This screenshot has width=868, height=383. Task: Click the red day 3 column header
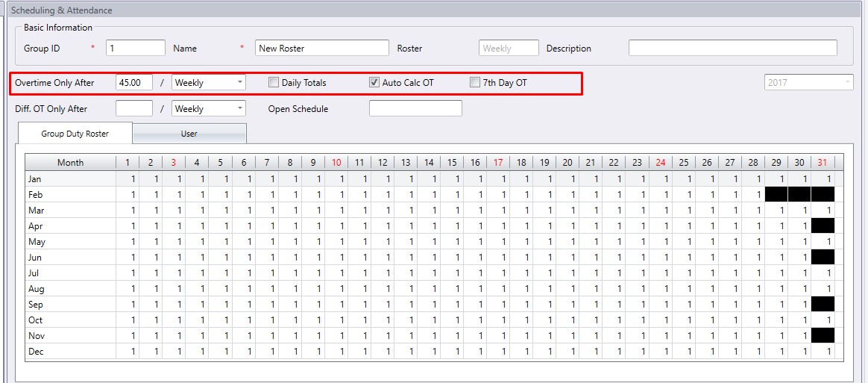pyautogui.click(x=173, y=163)
